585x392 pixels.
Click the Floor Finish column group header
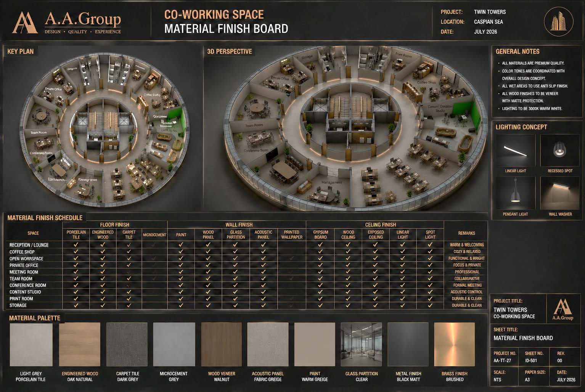pyautogui.click(x=114, y=225)
